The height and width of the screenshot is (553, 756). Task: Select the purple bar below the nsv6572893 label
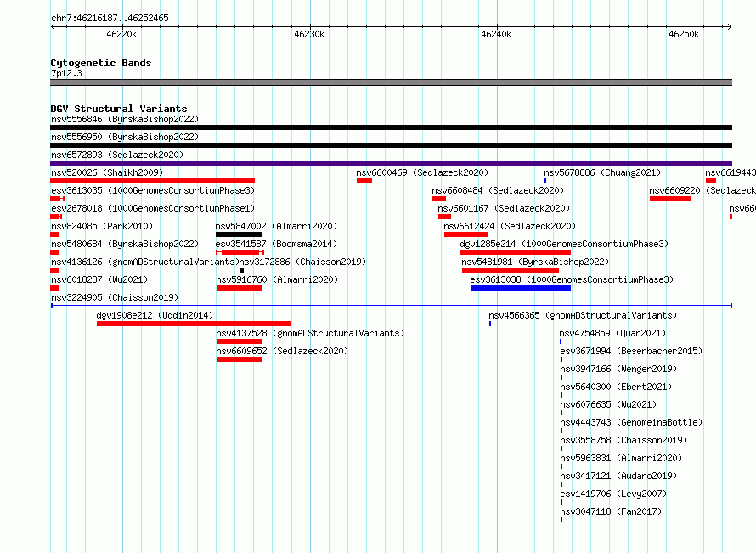click(391, 163)
